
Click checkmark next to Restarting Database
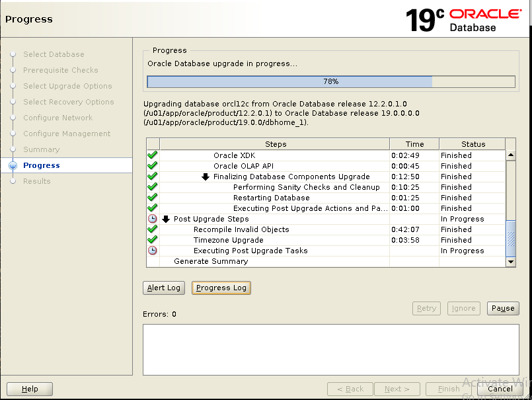coord(153,197)
